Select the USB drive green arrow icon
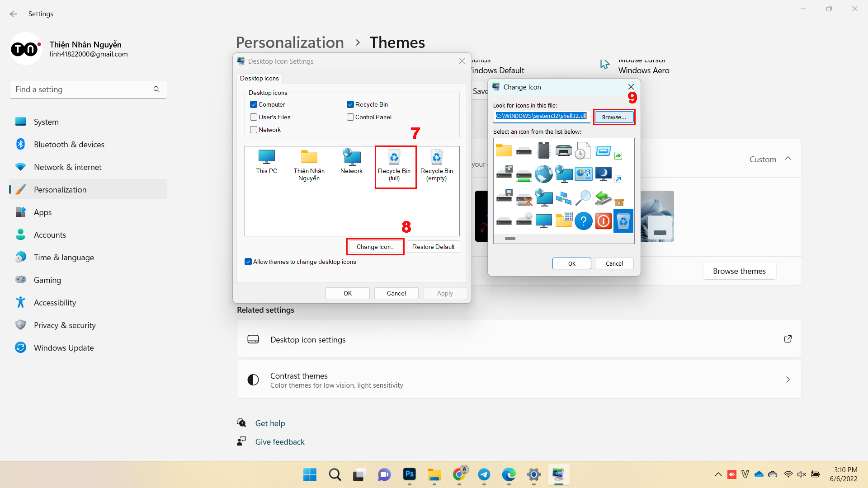This screenshot has width=868, height=488. tap(603, 197)
